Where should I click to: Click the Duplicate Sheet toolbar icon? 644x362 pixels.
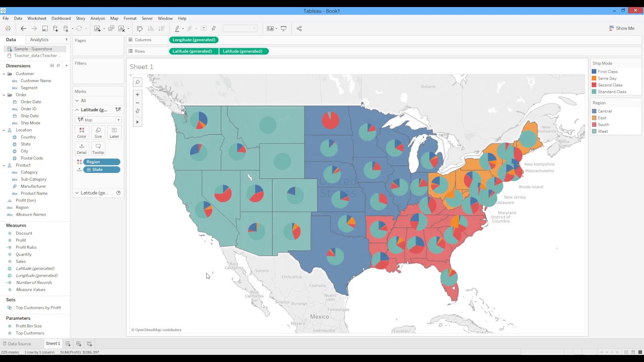111,29
